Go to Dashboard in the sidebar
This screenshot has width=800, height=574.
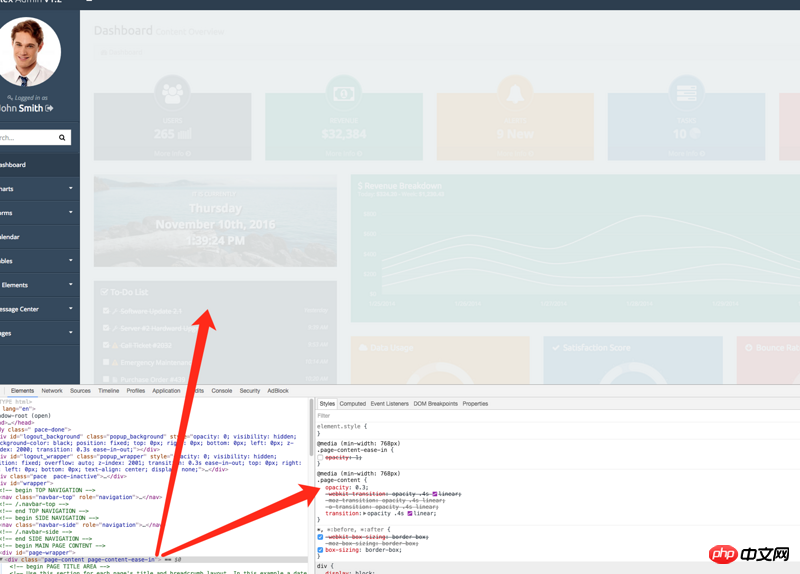tap(13, 165)
